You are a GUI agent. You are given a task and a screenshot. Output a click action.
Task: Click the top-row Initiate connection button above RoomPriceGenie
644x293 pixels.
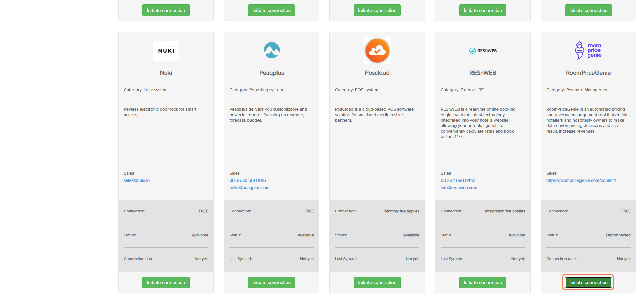[x=588, y=10]
